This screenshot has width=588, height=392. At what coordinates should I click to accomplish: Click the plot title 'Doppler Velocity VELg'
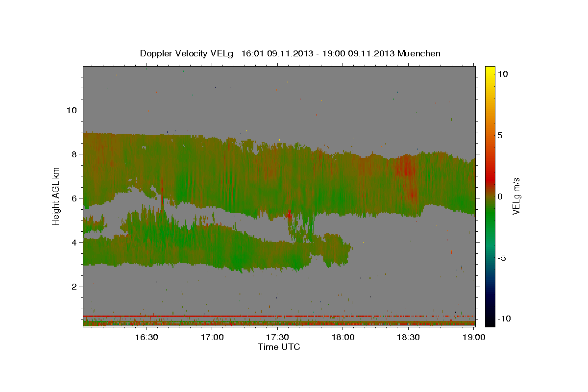tap(187, 53)
